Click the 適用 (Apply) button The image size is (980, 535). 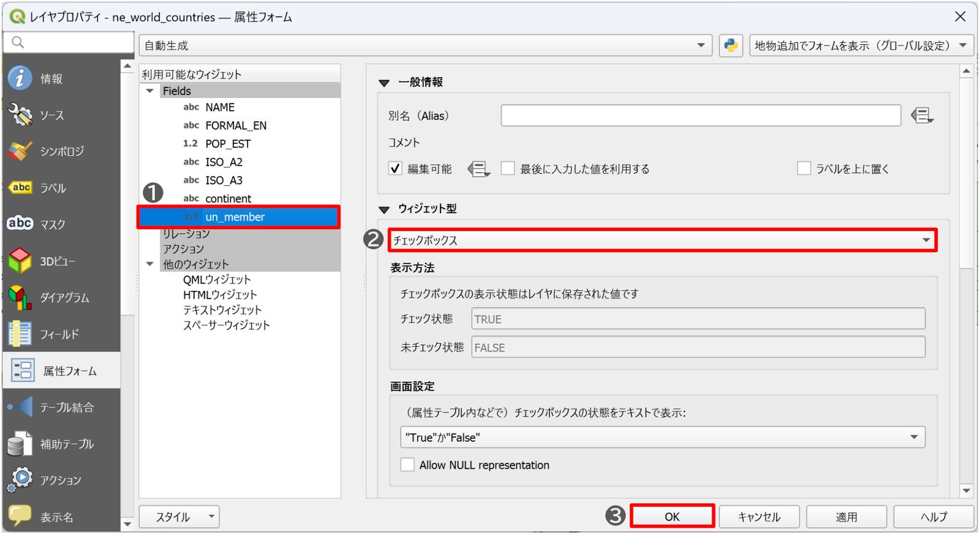846,517
